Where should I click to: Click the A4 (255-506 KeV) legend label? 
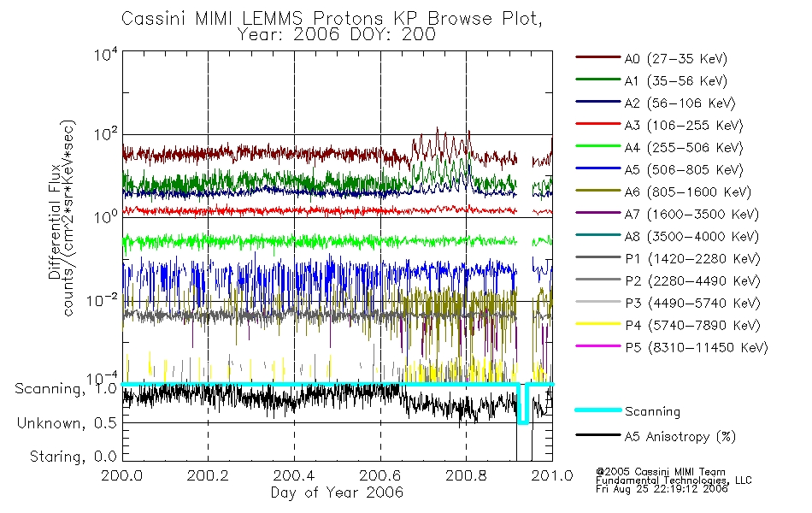point(684,148)
